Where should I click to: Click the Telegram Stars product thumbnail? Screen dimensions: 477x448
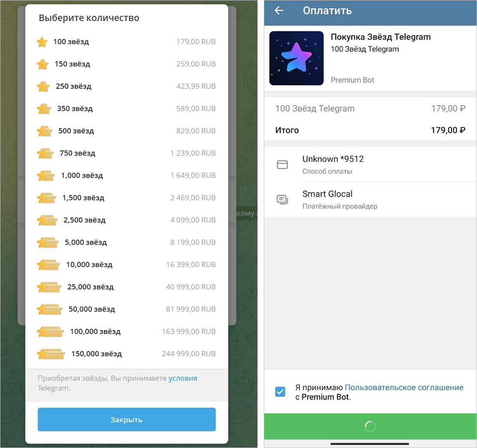coord(296,58)
